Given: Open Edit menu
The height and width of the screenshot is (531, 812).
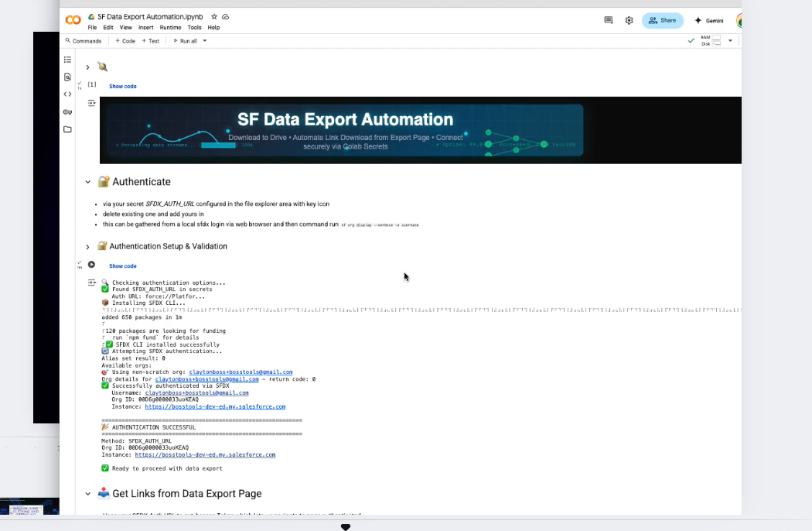Looking at the screenshot, I should pyautogui.click(x=108, y=28).
